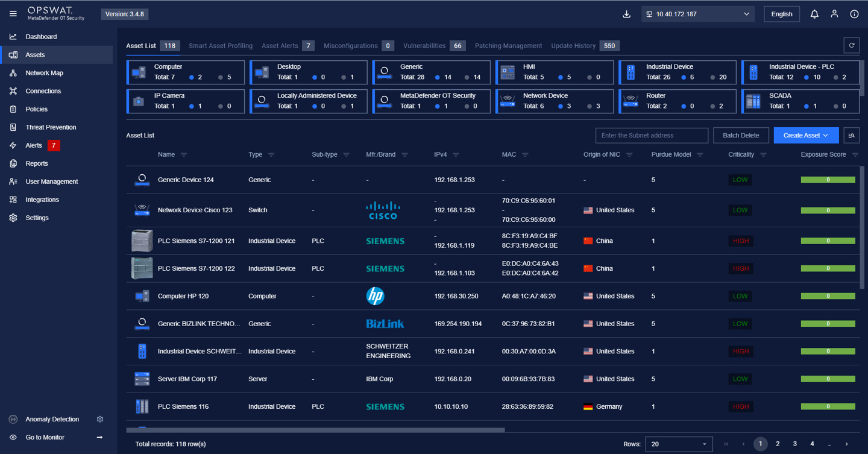The height and width of the screenshot is (454, 868).
Task: Click the Go to Monitor link
Action: [x=45, y=437]
